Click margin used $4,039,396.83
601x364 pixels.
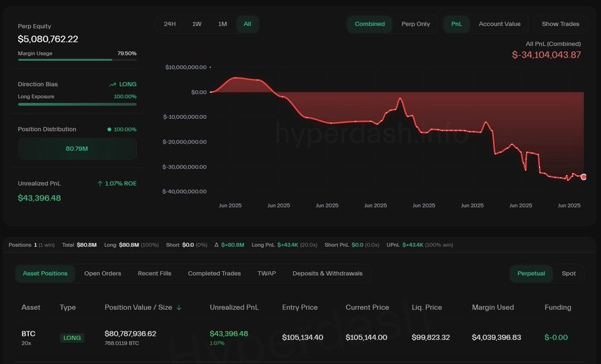[x=496, y=337]
